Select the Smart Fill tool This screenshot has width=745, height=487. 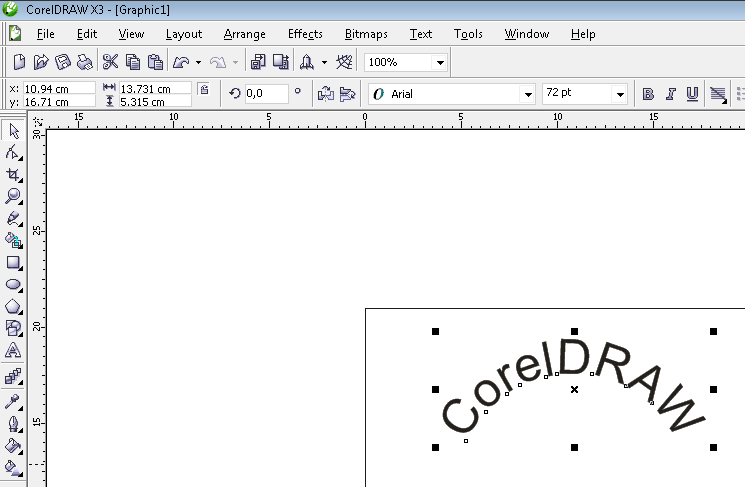click(x=13, y=240)
